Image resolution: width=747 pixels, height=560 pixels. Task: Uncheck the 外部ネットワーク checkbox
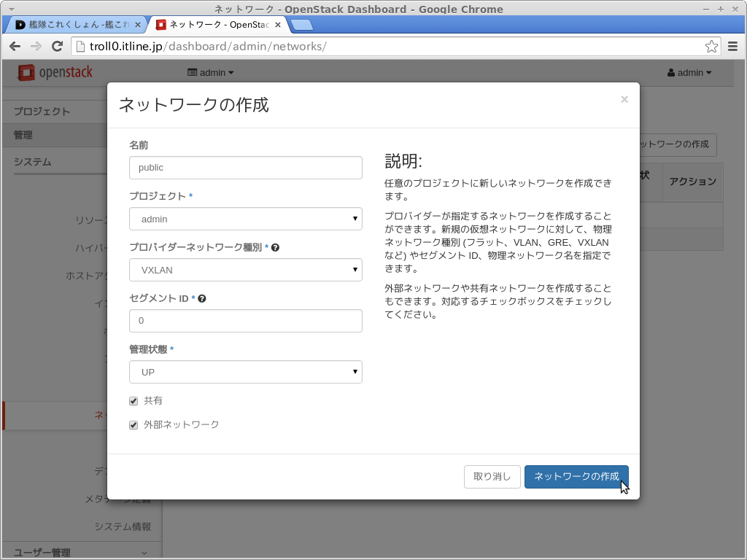tap(133, 425)
